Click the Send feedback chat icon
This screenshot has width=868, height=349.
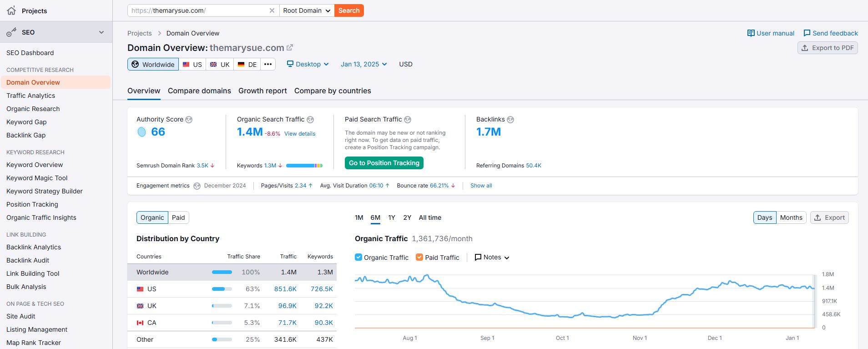807,33
